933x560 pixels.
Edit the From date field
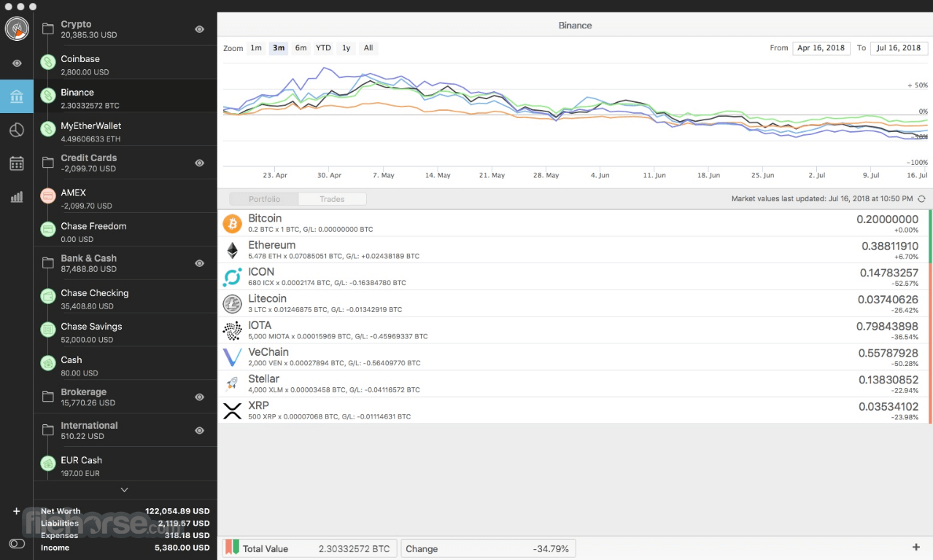point(821,48)
